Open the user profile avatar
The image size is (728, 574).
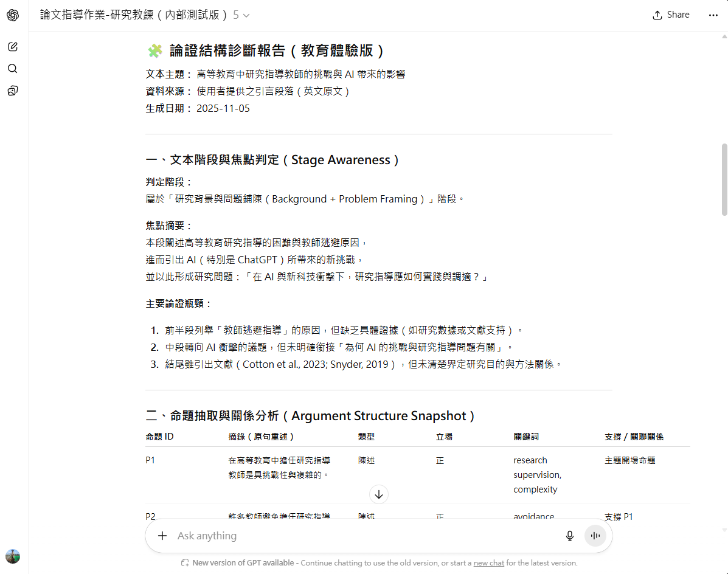tap(13, 556)
